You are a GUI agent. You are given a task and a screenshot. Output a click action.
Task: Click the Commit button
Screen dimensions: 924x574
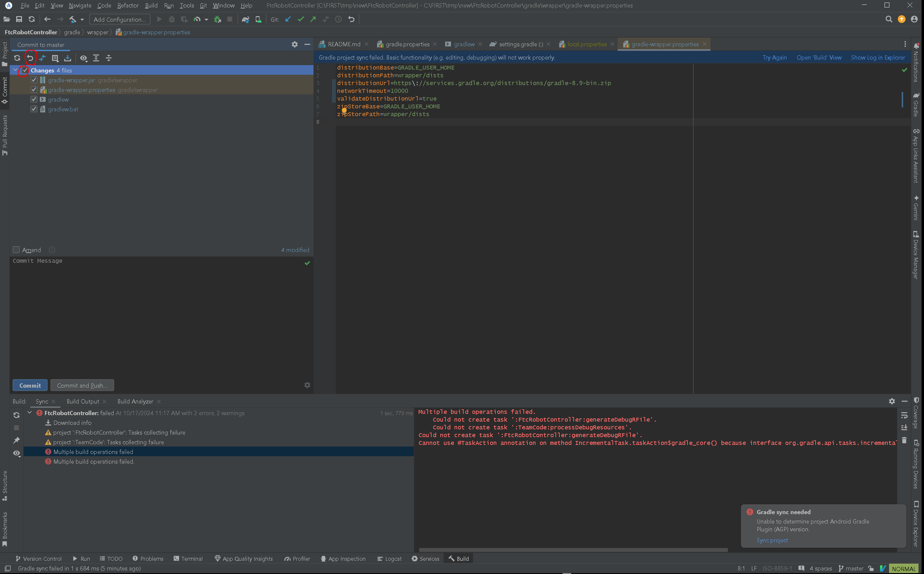[x=30, y=385]
